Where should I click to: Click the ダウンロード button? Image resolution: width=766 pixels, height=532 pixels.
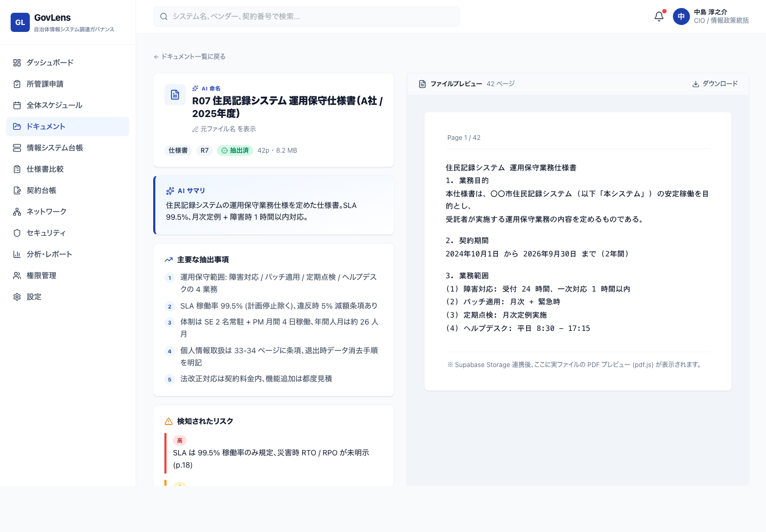(x=715, y=84)
